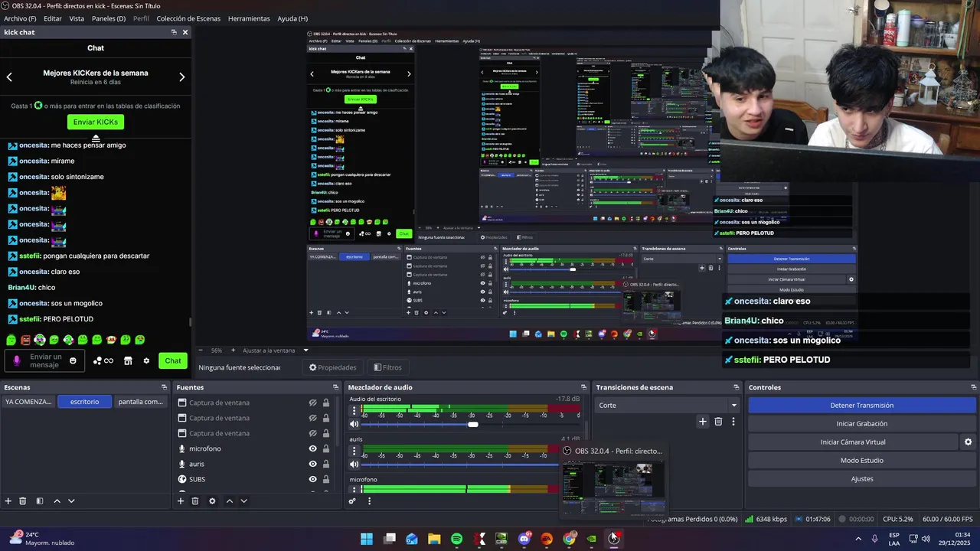
Task: Click Iniciar Cámara Virtual button
Action: point(853,442)
